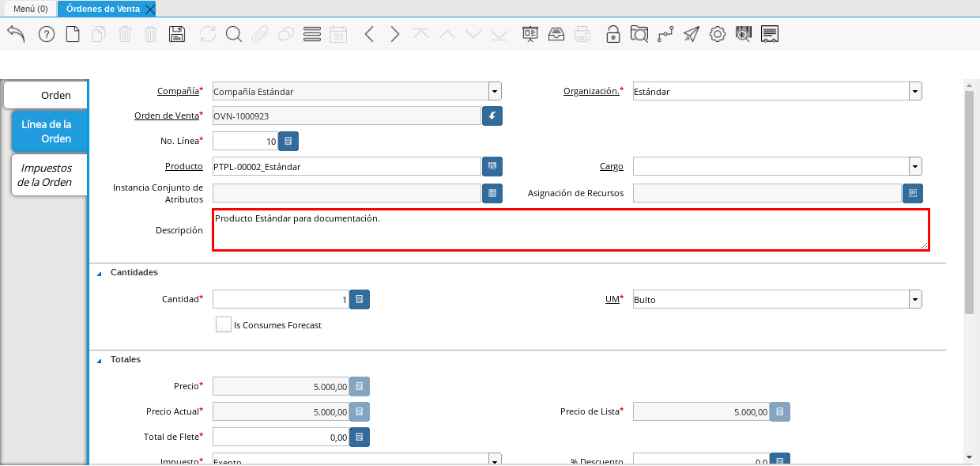Open the Help question mark icon
The width and height of the screenshot is (980, 466).
[47, 34]
